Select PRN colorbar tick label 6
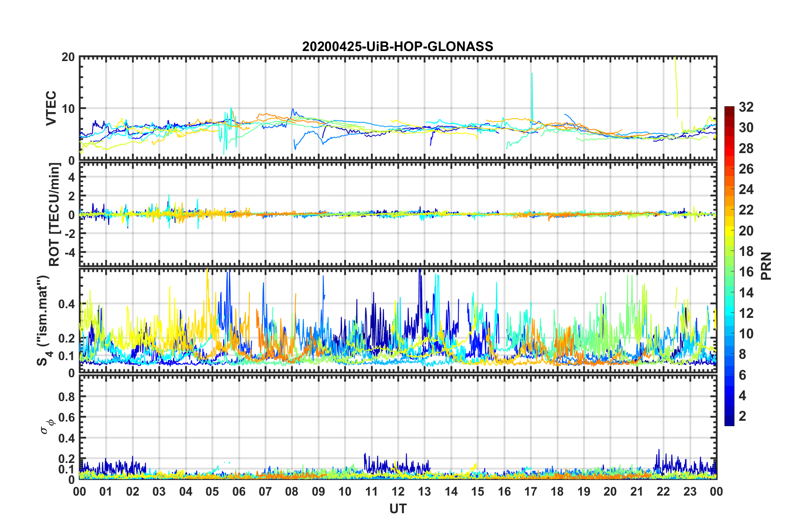The width and height of the screenshot is (796, 532). click(x=742, y=375)
